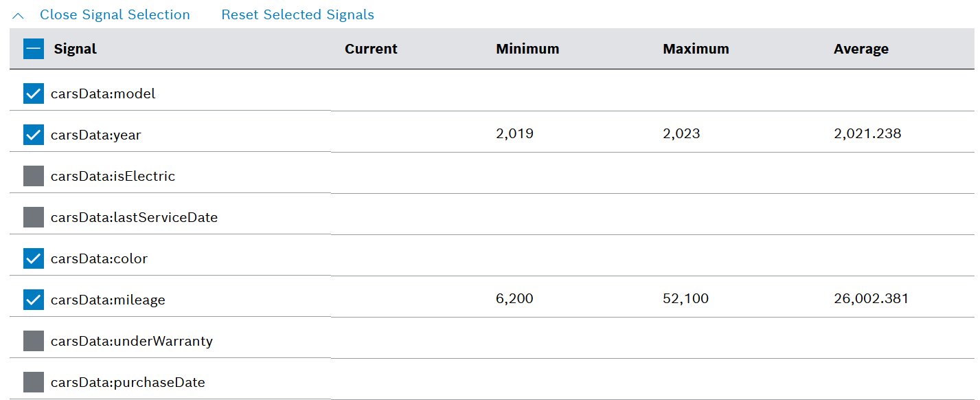Viewport: 980px width, 400px height.
Task: Uncheck the carsData:mileage checkbox
Action: (34, 300)
